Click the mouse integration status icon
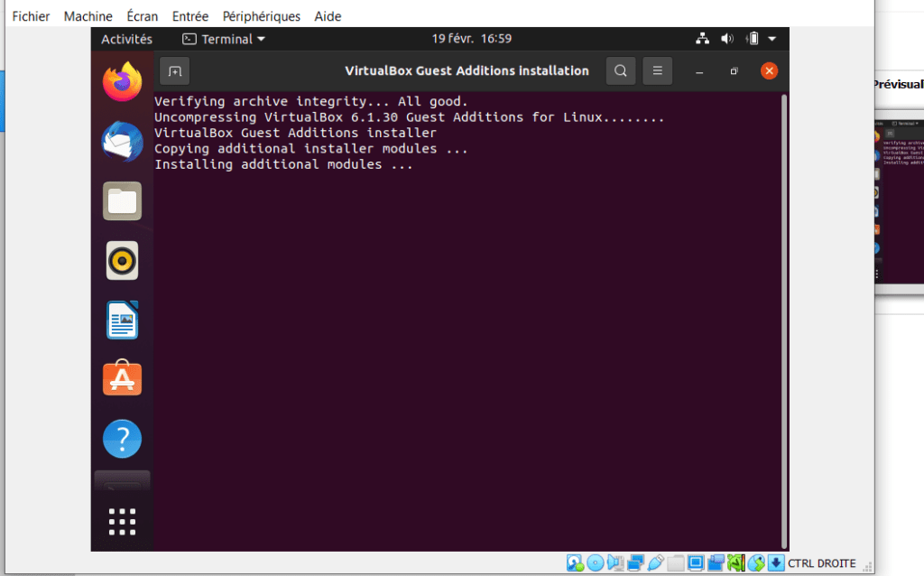This screenshot has width=924, height=576. [756, 563]
